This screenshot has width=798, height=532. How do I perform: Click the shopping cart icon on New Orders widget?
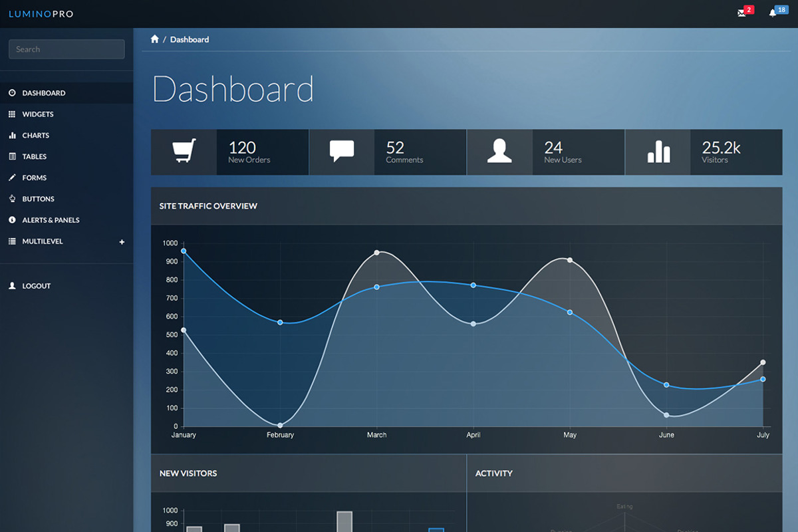click(x=184, y=149)
